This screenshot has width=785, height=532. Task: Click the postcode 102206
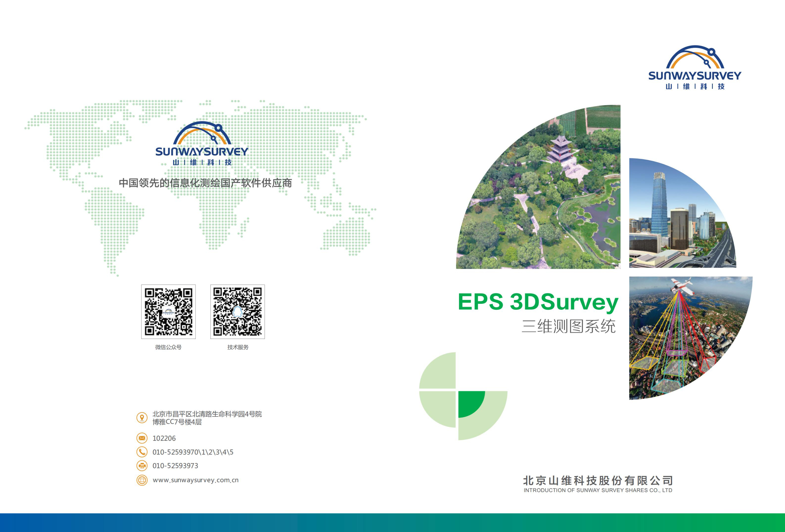coord(164,438)
